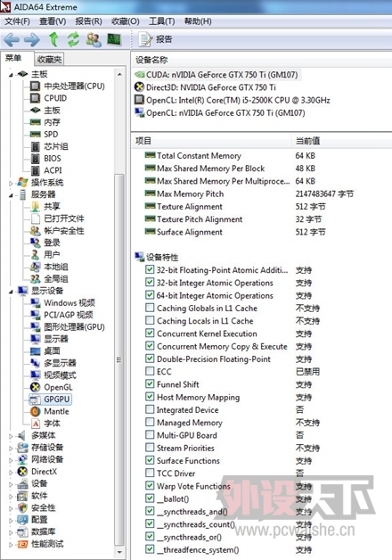Toggle the Managed Memory checkbox

coord(150,422)
